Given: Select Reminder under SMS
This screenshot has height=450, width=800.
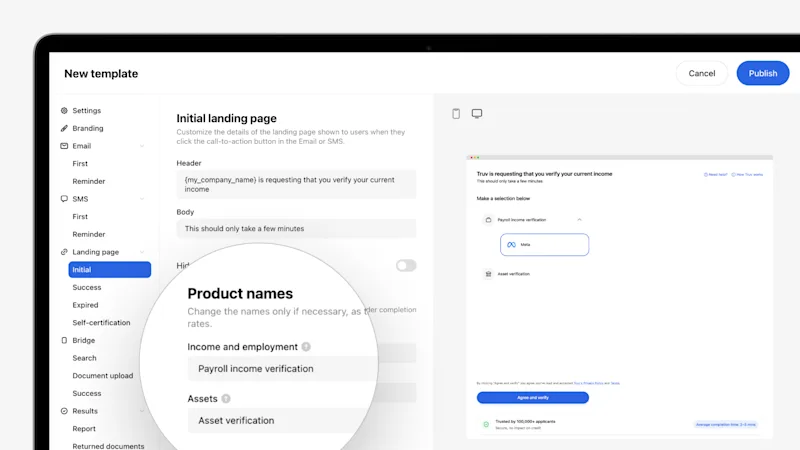Looking at the screenshot, I should point(89,234).
